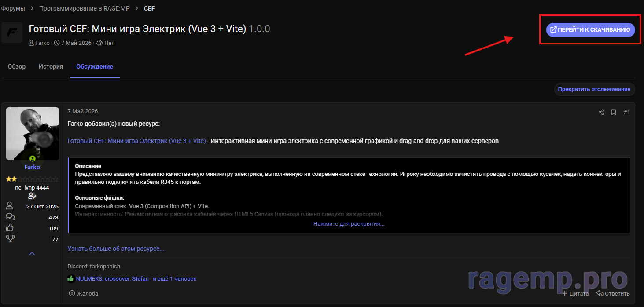Bookmark the post with the bookmark icon
Screen dimensions: 644x307
pyautogui.click(x=613, y=113)
